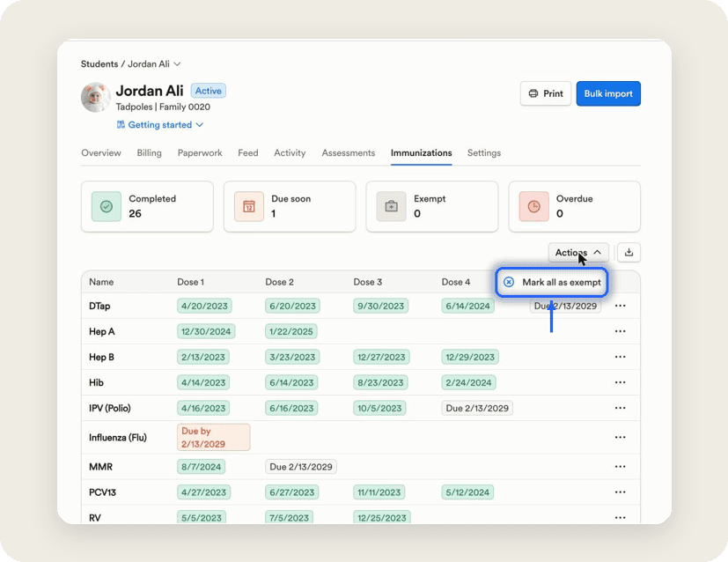Open the Settings tab
728x562 pixels.
pos(484,152)
